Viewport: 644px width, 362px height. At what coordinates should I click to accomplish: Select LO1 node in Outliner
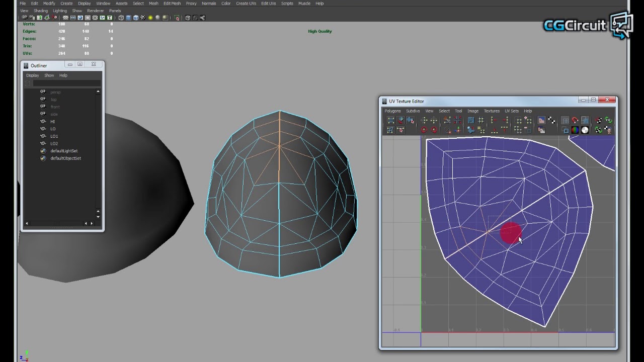(54, 136)
